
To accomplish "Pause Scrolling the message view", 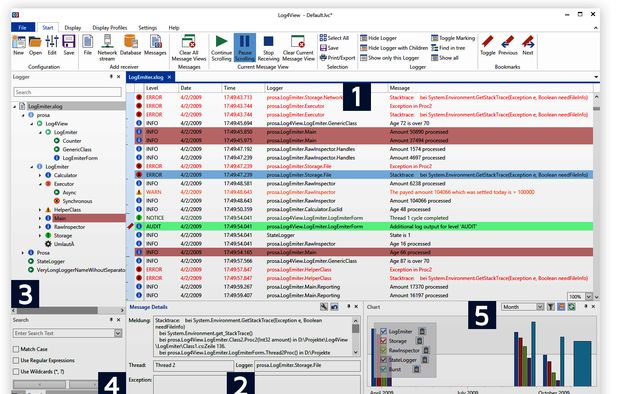I will (x=245, y=48).
